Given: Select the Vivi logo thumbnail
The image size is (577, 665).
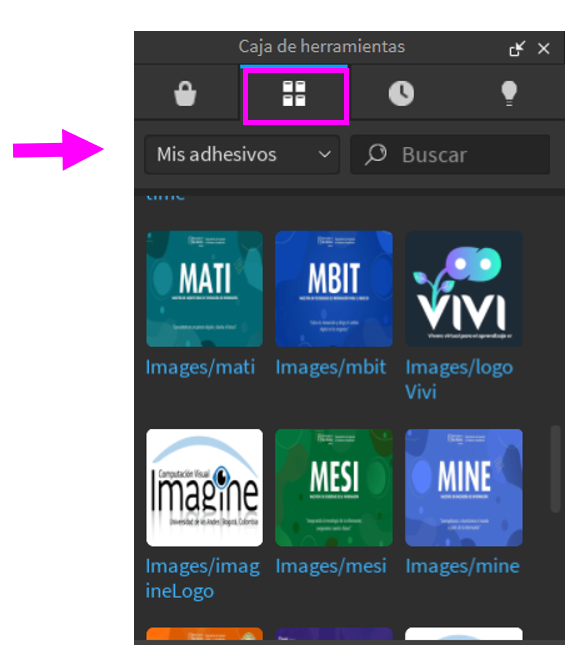Looking at the screenshot, I should (x=463, y=289).
